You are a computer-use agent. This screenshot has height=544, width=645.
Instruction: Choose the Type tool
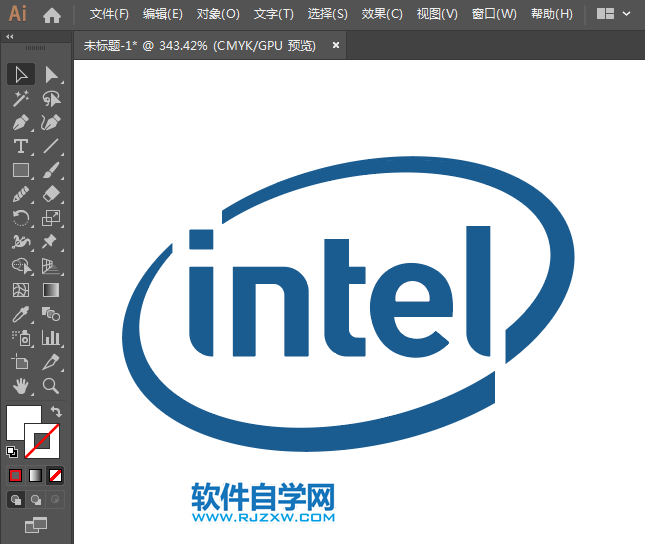click(x=21, y=146)
